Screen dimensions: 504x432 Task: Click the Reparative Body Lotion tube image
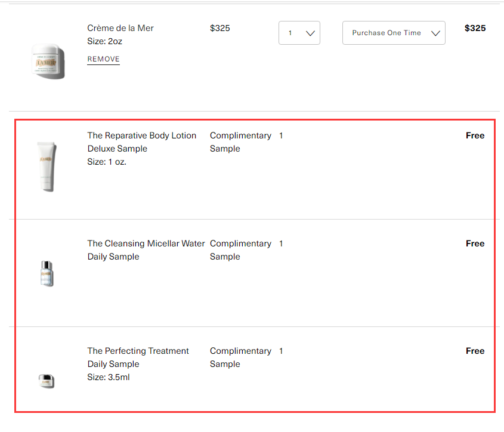47,166
